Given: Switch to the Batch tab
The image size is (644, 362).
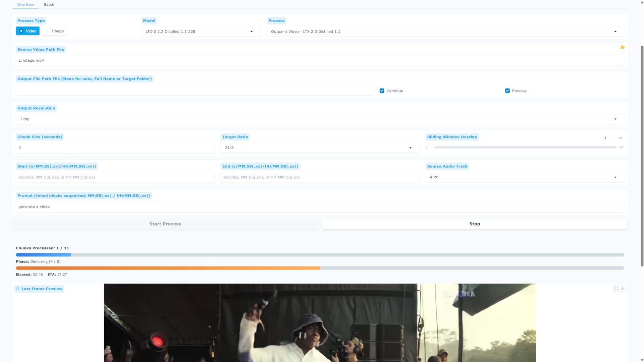Looking at the screenshot, I should [49, 5].
